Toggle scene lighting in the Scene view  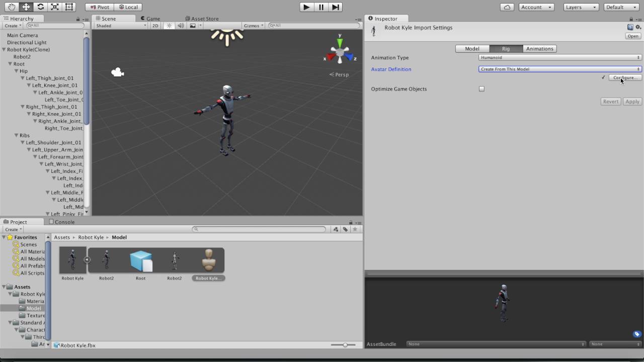coord(169,25)
